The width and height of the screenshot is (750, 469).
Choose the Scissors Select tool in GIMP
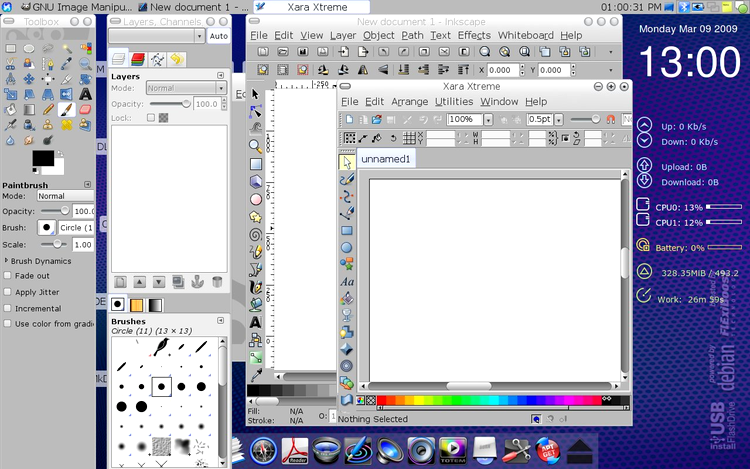click(11, 63)
